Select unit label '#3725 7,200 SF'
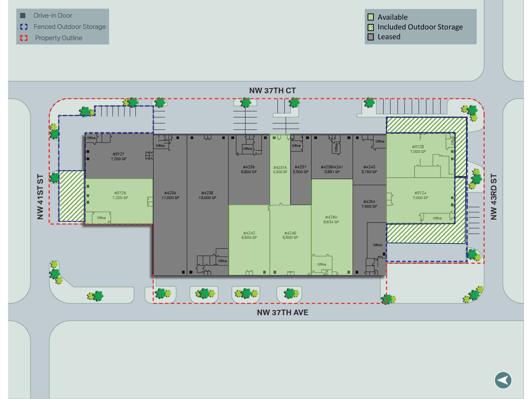The image size is (532, 399). (x=120, y=195)
